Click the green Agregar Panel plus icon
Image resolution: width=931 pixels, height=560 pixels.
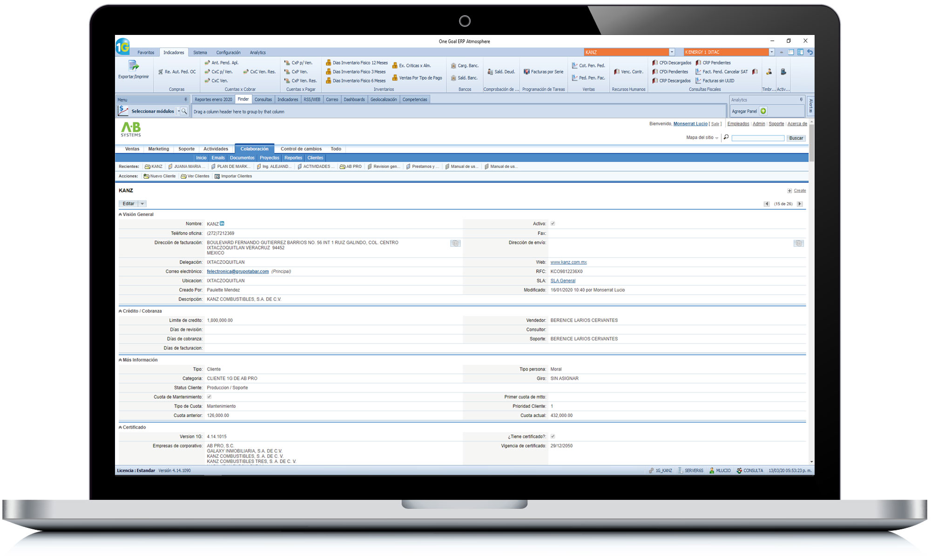[763, 111]
